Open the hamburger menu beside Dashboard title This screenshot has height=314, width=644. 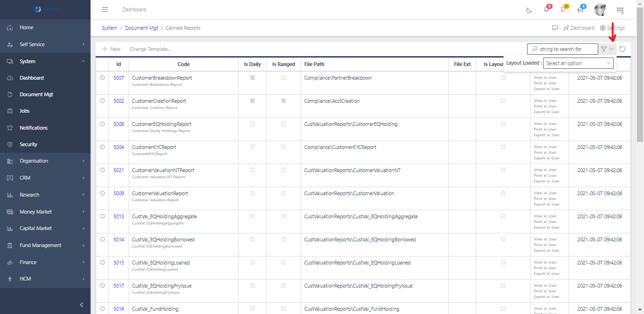pos(105,9)
